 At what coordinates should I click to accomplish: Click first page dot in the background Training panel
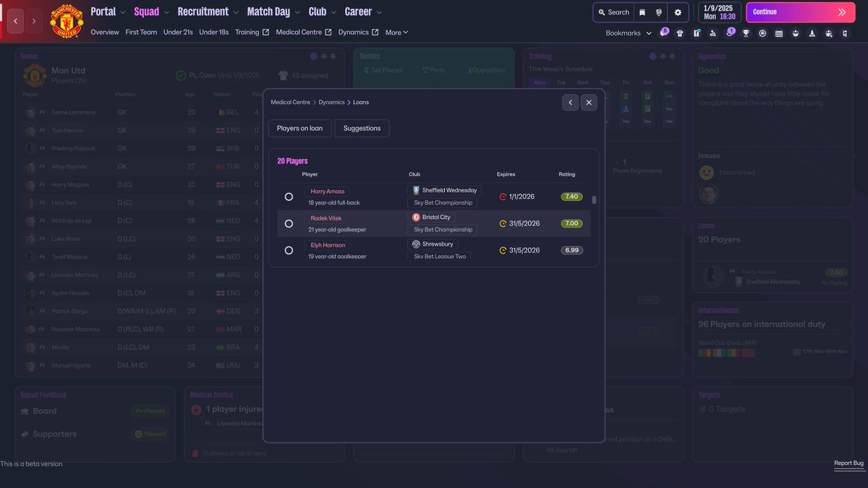653,56
